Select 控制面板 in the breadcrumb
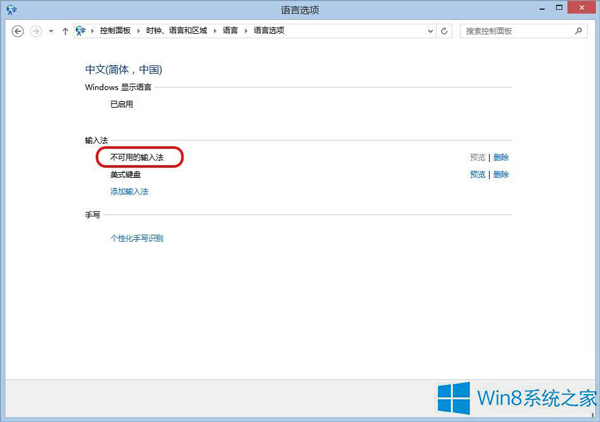Screen dimensions: 600x422 (x=115, y=31)
